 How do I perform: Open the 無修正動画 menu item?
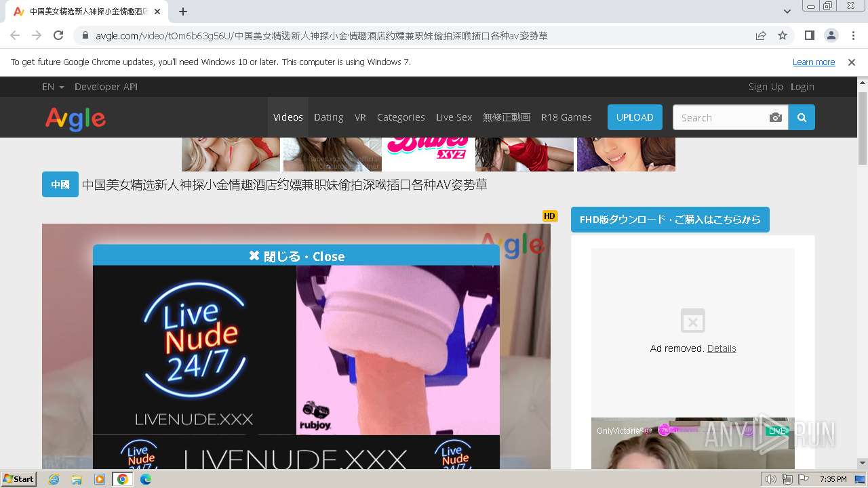507,117
